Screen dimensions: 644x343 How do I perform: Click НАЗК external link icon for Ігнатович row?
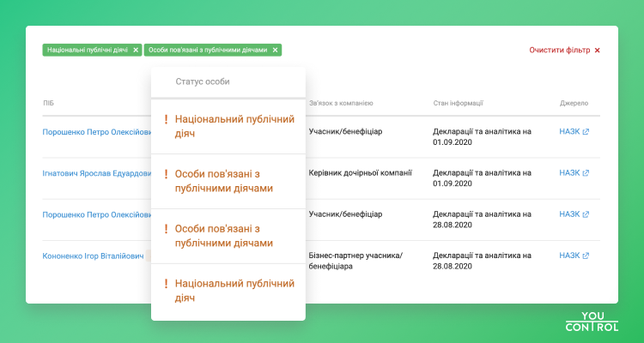click(x=586, y=173)
